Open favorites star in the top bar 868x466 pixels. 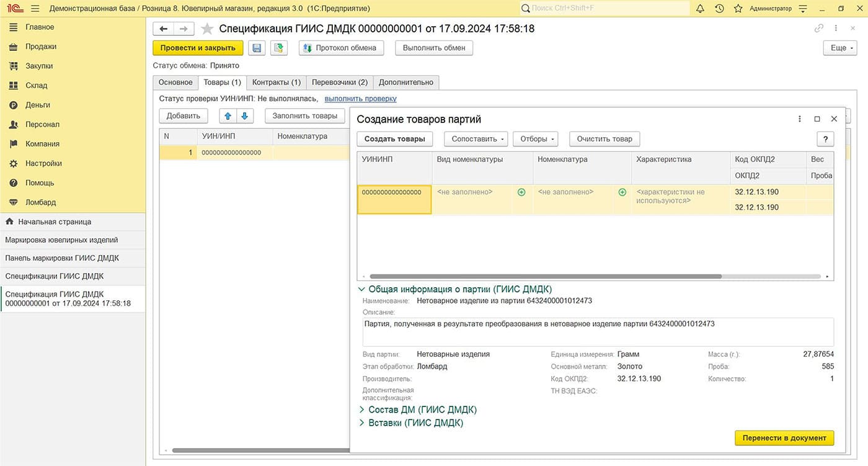pos(738,9)
